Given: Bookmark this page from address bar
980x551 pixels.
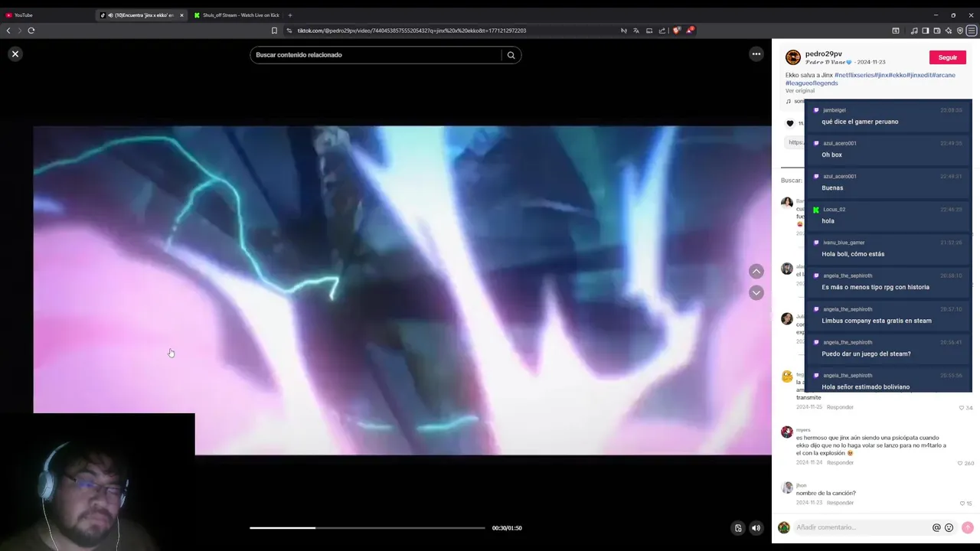Looking at the screenshot, I should (x=274, y=31).
